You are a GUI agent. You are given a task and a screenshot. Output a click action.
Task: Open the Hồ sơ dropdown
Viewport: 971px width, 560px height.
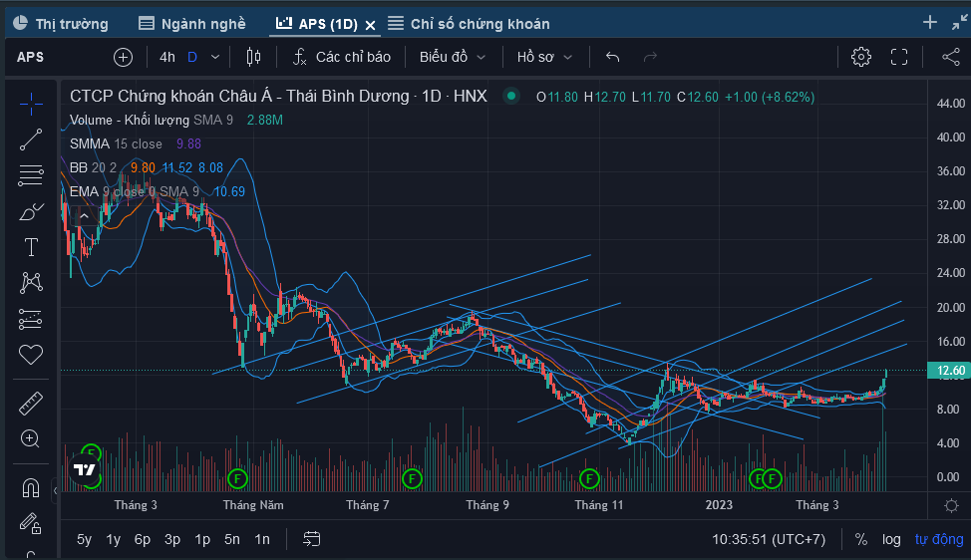pyautogui.click(x=544, y=57)
